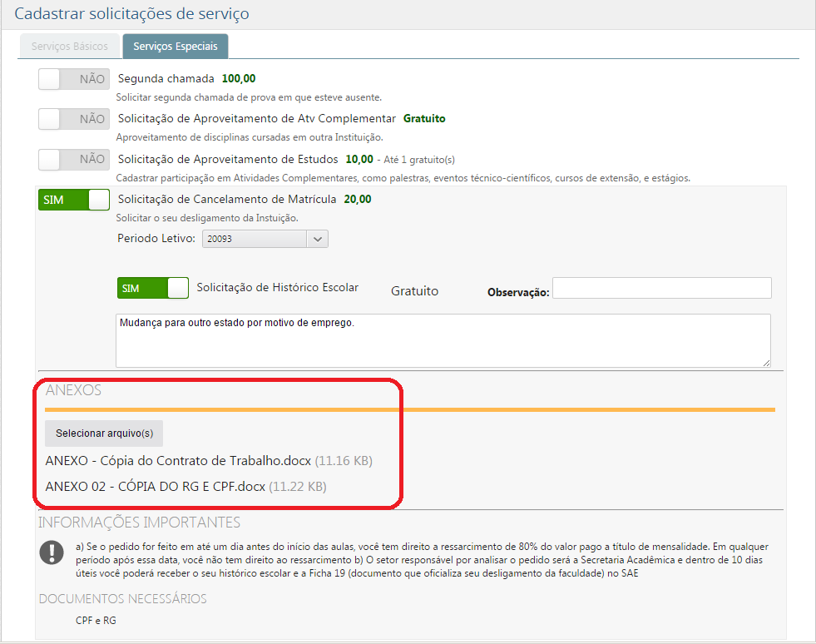
Task: Enable Solicitação de Aproveitamento de Atv Complementar
Action: tap(73, 118)
